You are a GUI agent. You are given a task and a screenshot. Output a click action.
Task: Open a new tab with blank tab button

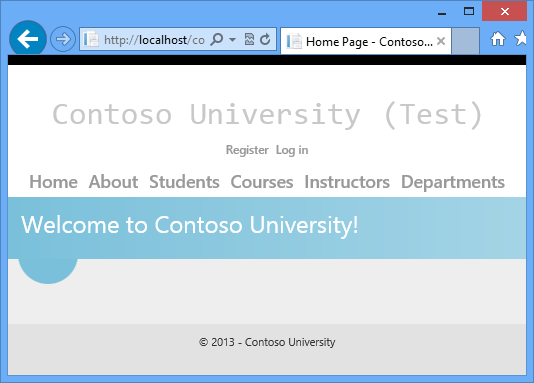466,41
